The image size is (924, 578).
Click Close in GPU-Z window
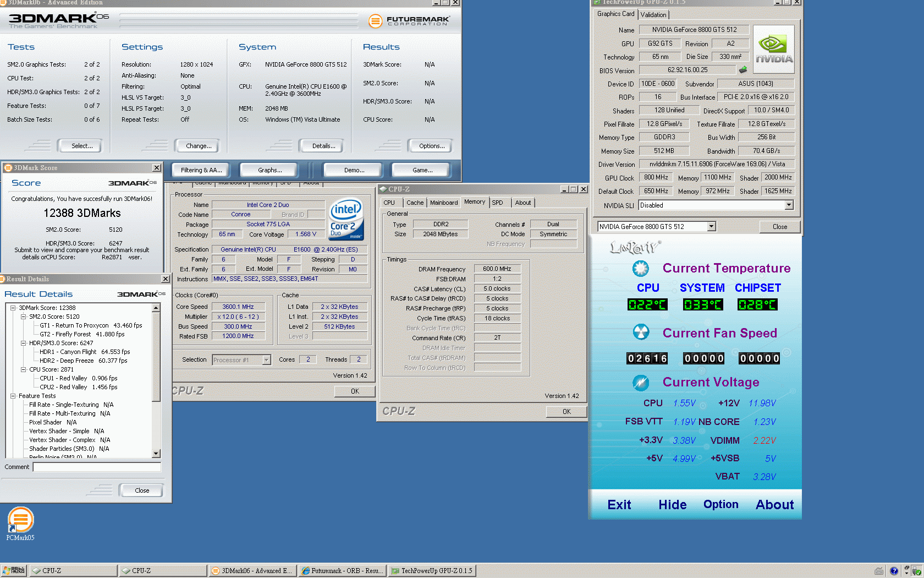click(x=779, y=227)
